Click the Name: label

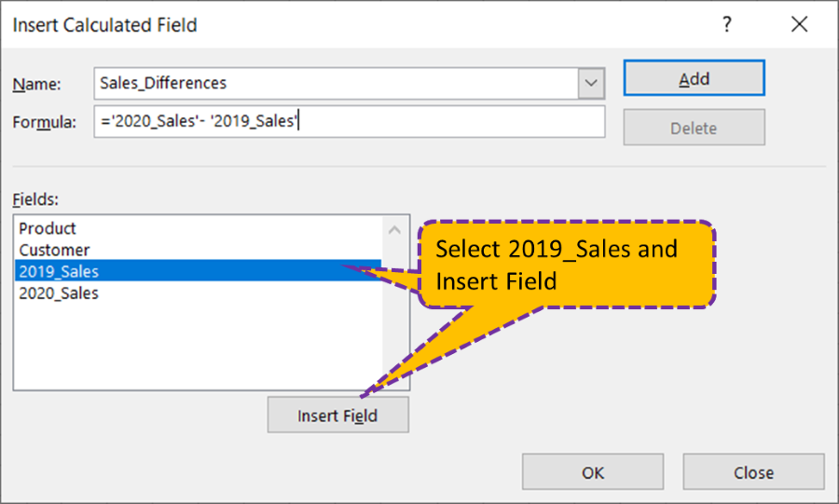click(36, 84)
